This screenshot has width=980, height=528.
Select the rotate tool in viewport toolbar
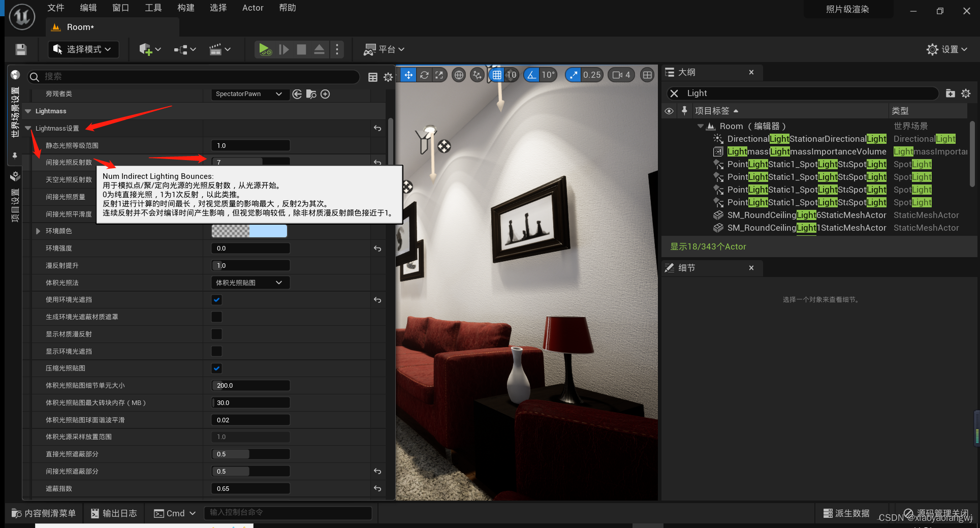[424, 75]
